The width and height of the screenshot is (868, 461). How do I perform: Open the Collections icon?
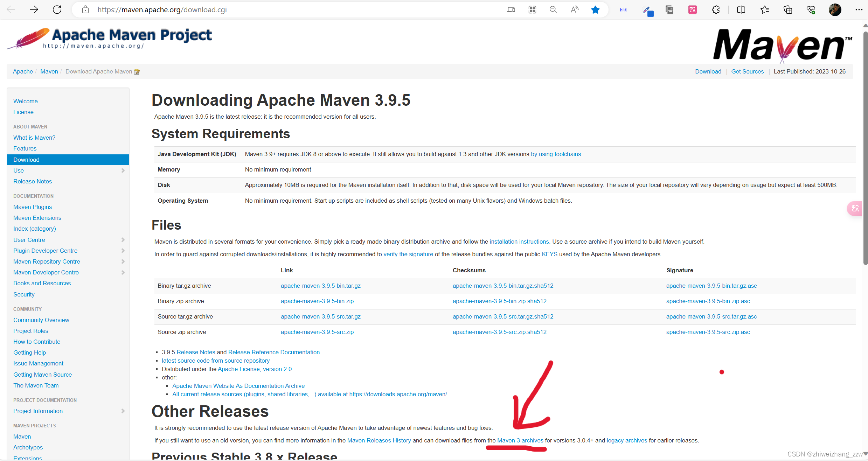pos(787,9)
